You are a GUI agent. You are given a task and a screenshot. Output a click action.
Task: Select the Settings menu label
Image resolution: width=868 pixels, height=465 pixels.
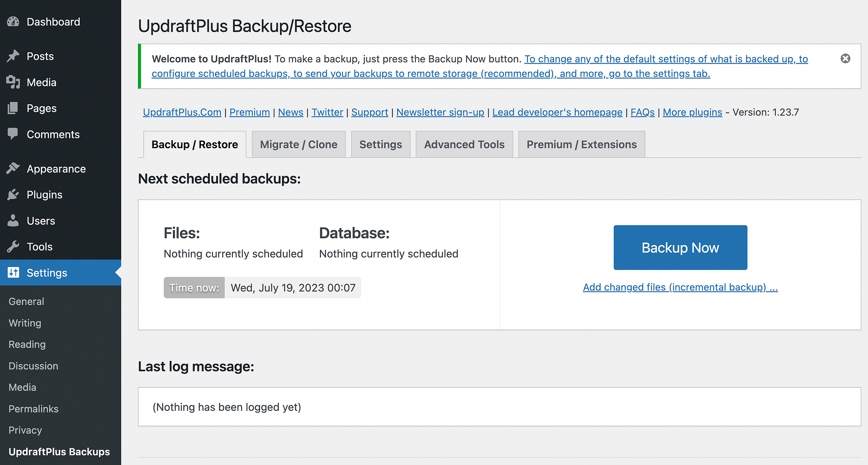coord(47,273)
